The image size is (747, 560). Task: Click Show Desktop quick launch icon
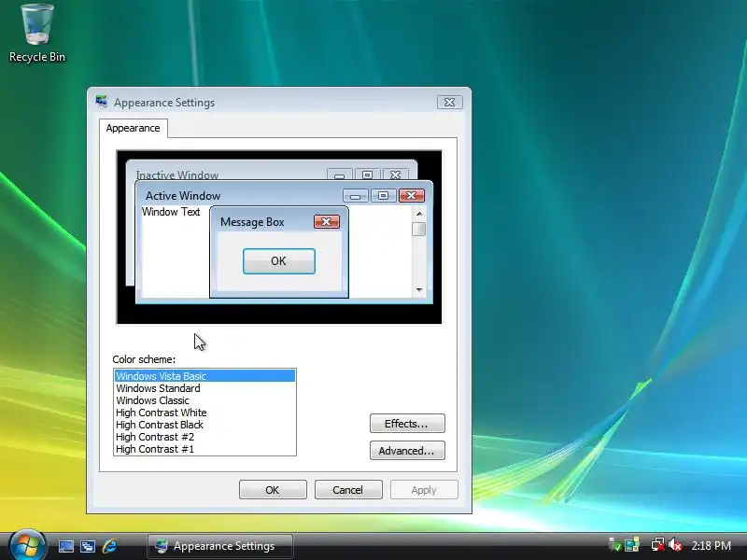click(65, 546)
